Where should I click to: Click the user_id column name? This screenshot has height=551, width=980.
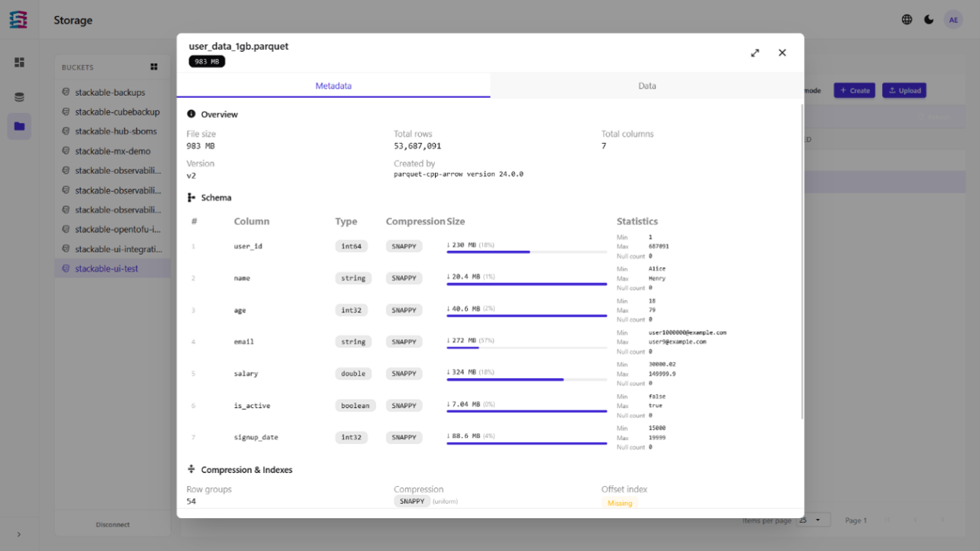tap(248, 246)
